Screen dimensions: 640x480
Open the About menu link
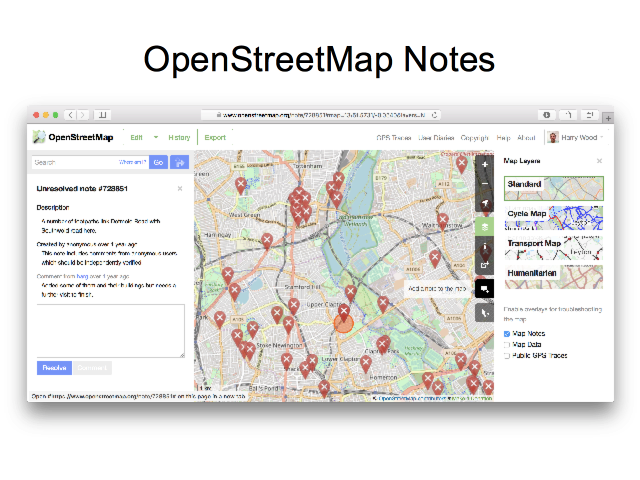pyautogui.click(x=526, y=138)
